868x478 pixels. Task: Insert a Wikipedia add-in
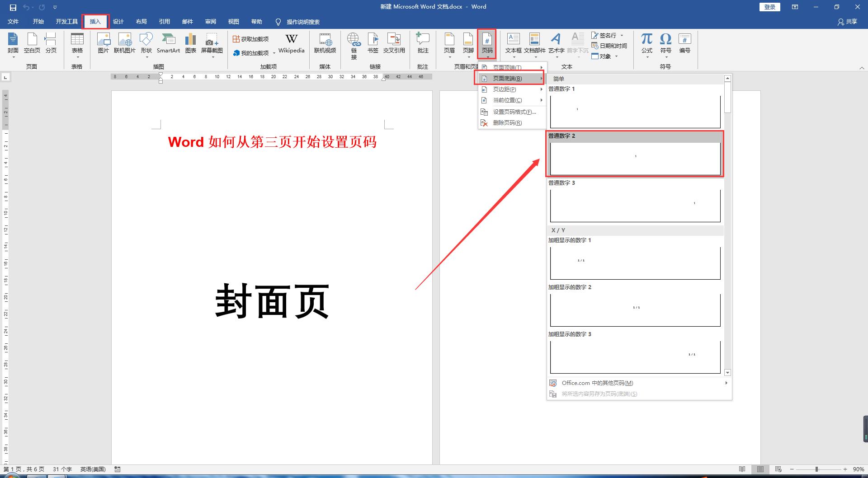coord(291,44)
